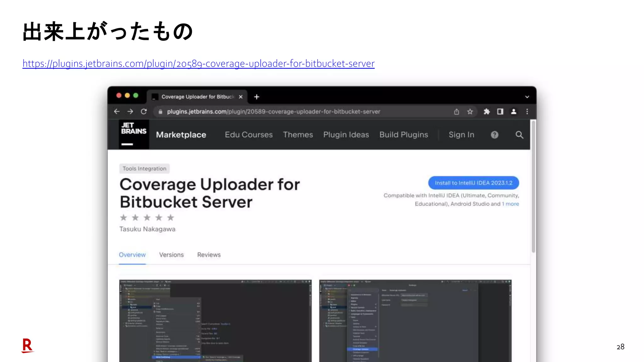Open the browser profile avatar icon
This screenshot has height=362, width=644.
(514, 112)
